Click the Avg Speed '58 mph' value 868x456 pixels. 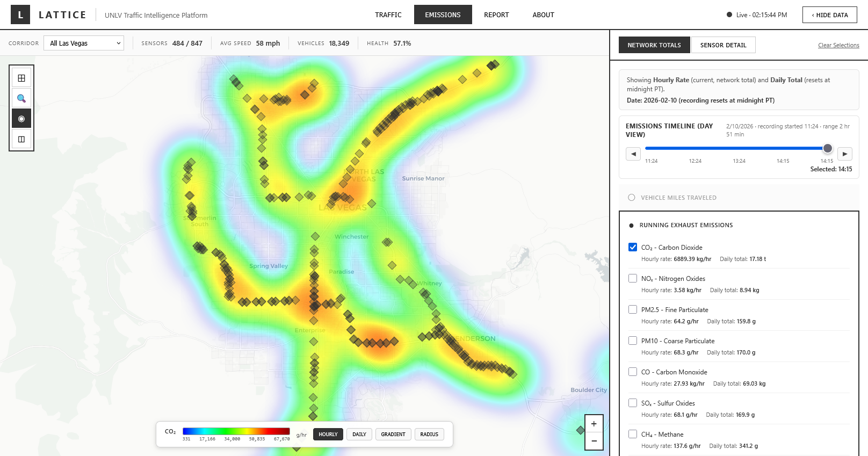(x=268, y=44)
